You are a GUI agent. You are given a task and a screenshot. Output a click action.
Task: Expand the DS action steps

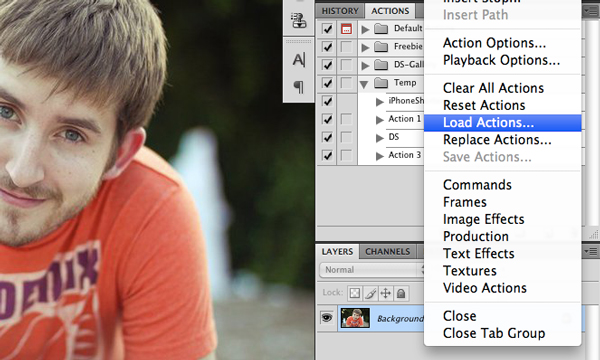[x=380, y=138]
